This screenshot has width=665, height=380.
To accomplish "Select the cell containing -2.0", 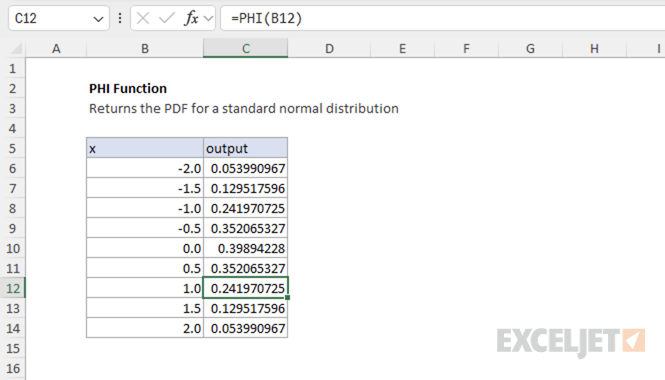I will (145, 168).
